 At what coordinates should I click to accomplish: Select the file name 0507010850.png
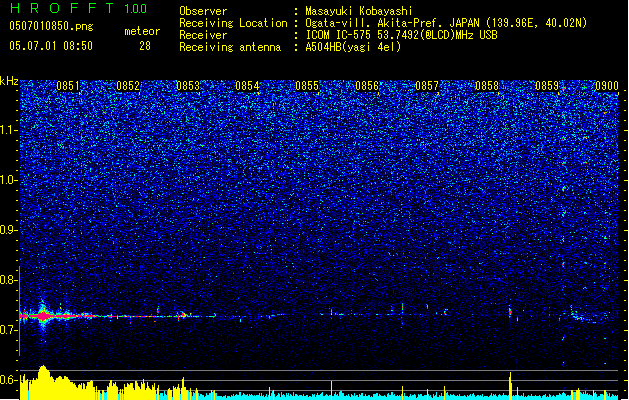[51, 26]
